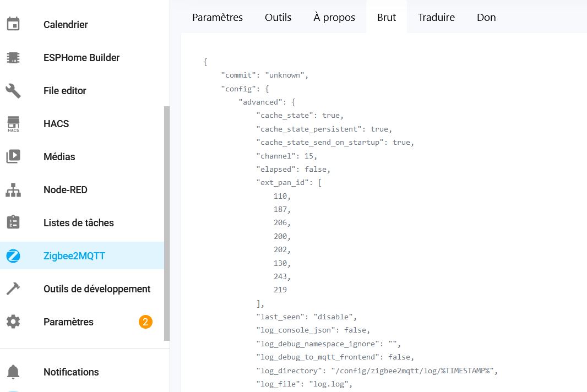Viewport: 587px width, 392px height.
Task: Click the "log_file": "log.log" line
Action: (305, 384)
